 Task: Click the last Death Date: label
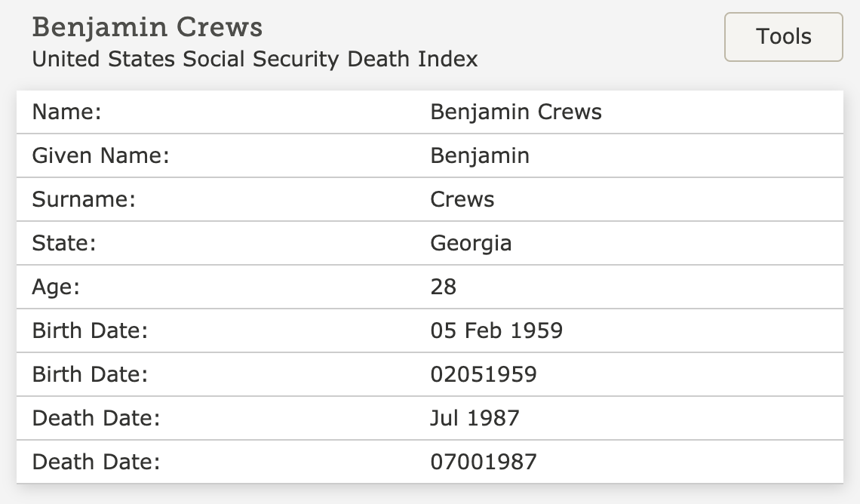96,462
